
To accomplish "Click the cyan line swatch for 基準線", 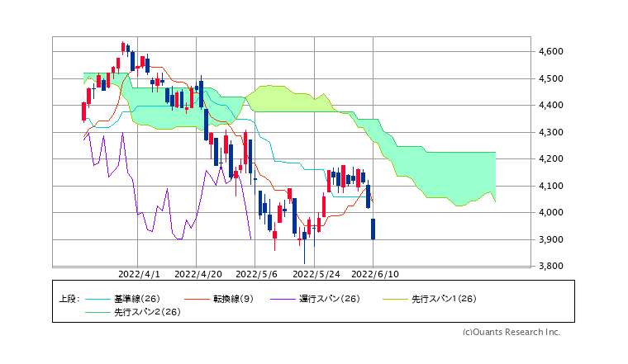I will coord(99,299).
